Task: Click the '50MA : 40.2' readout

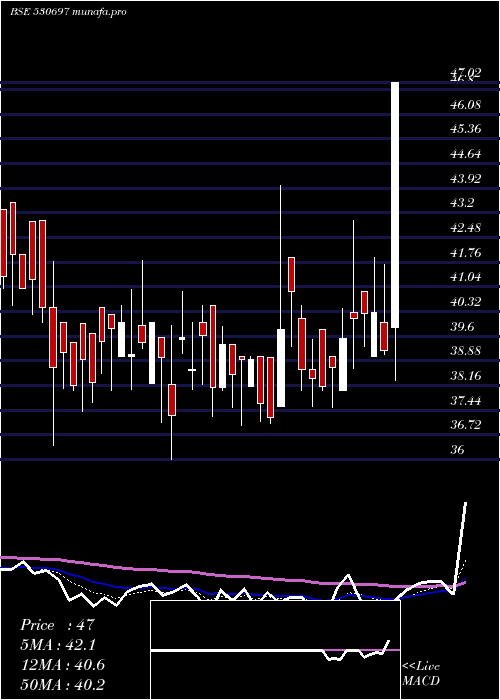Action: 62,685
